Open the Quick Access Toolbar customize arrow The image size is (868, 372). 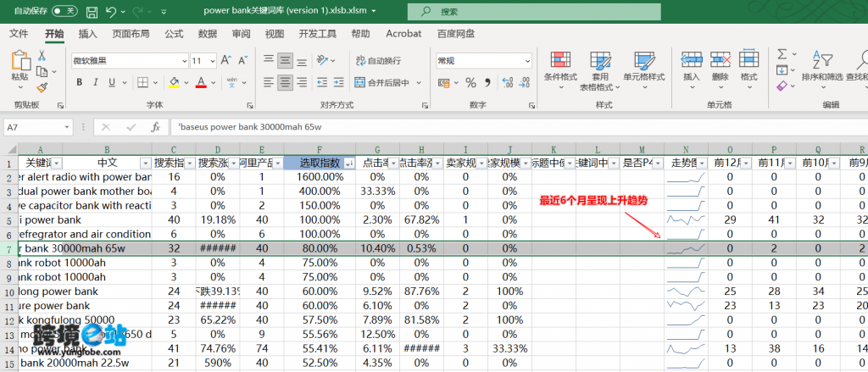coord(164,11)
